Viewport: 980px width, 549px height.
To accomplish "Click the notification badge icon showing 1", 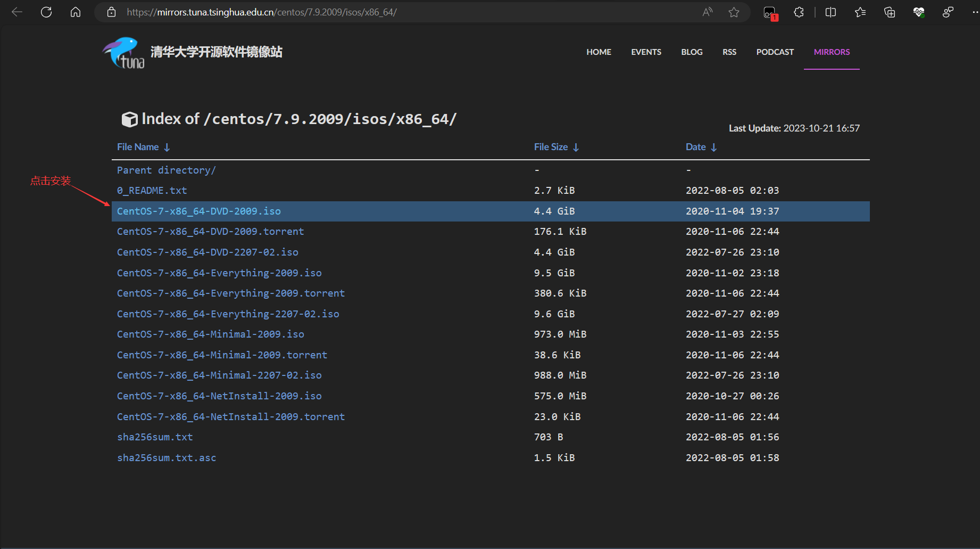I will click(x=770, y=12).
